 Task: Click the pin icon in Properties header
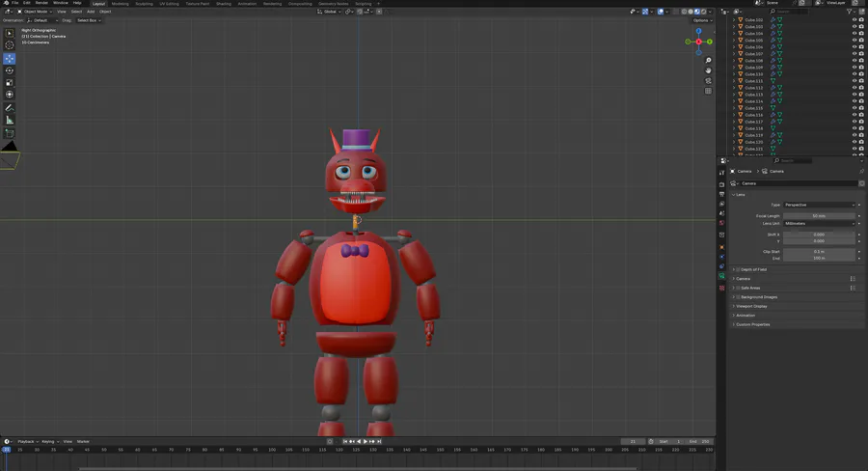coord(861,171)
